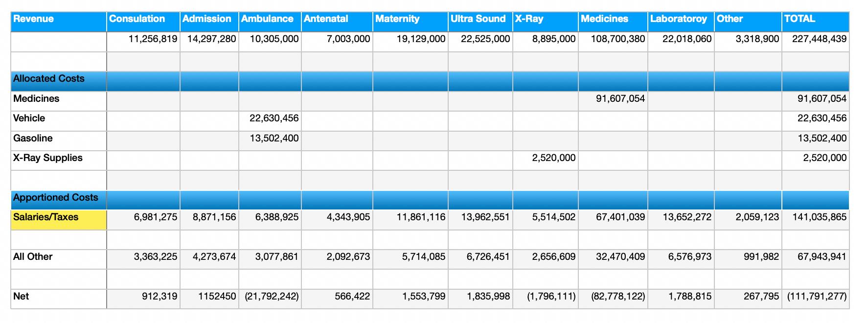Select All Other total 67,943,941

[816, 259]
